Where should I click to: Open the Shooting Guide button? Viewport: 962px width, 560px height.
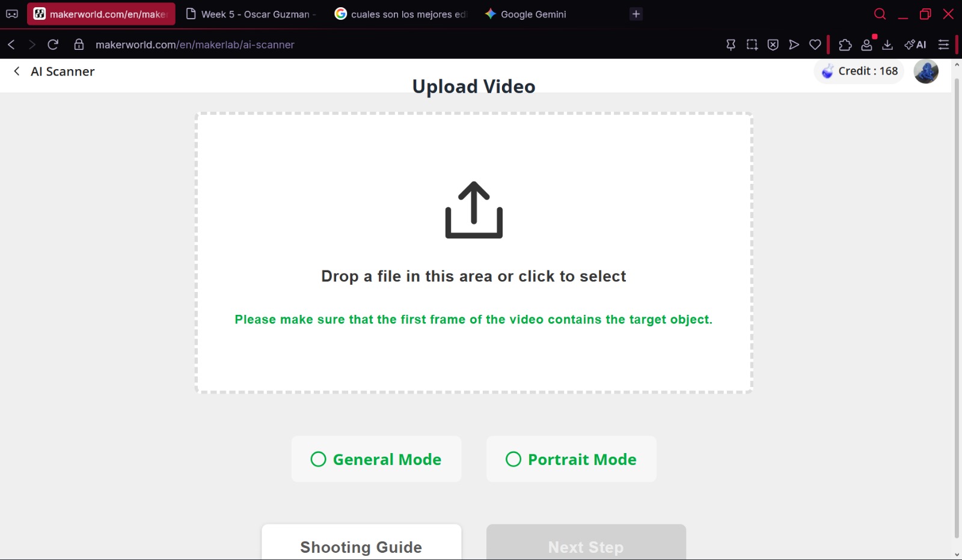click(361, 543)
